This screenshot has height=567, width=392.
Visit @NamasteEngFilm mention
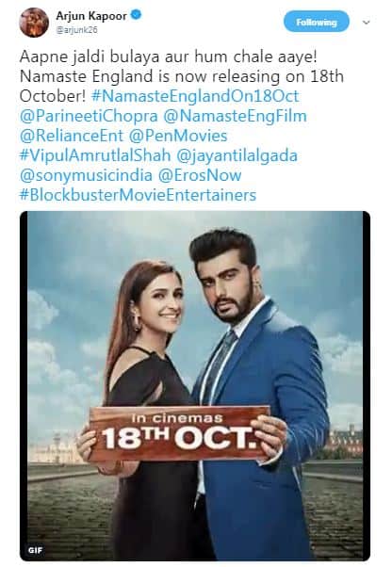pyautogui.click(x=235, y=116)
